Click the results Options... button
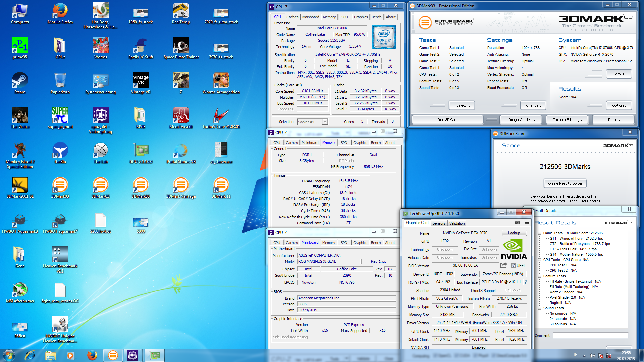 pyautogui.click(x=620, y=105)
